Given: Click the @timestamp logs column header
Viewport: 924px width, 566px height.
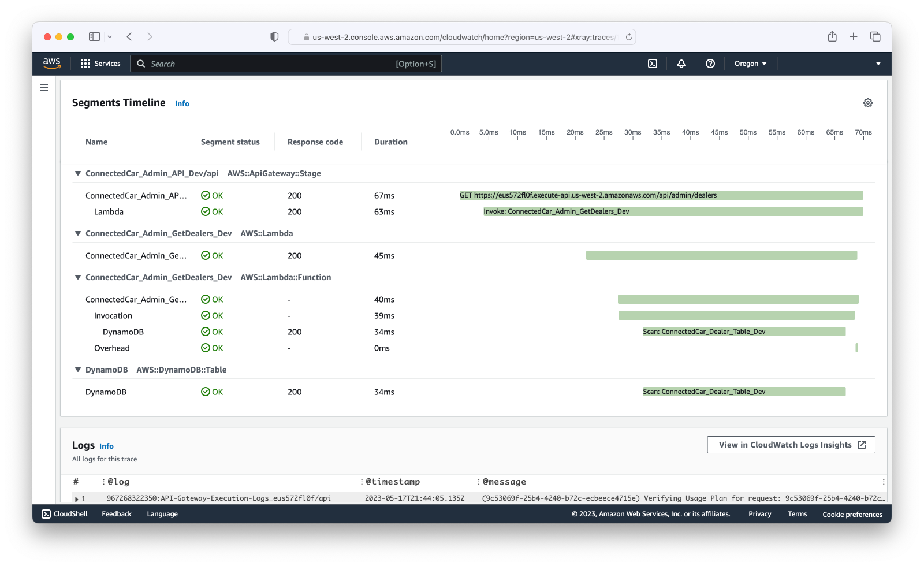Looking at the screenshot, I should 393,482.
